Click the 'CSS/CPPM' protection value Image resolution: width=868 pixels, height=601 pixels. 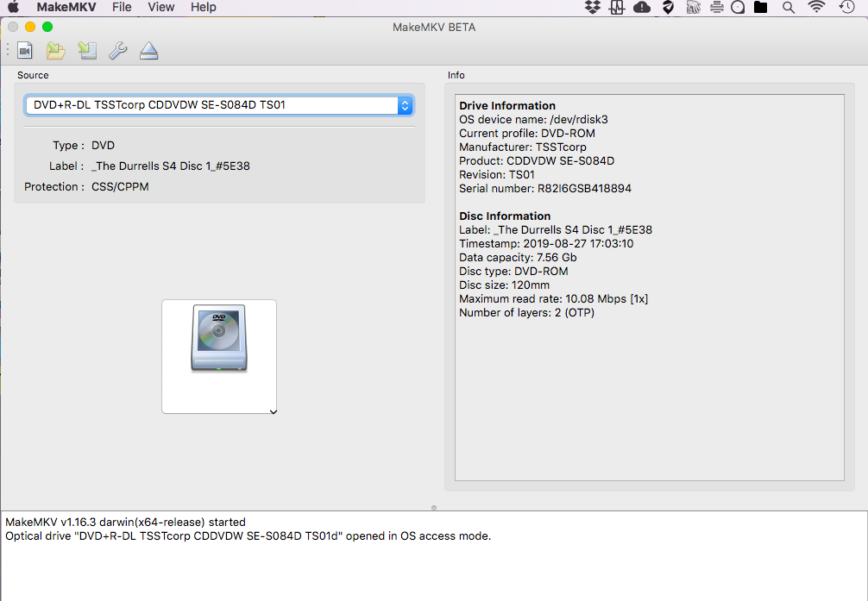pyautogui.click(x=120, y=187)
